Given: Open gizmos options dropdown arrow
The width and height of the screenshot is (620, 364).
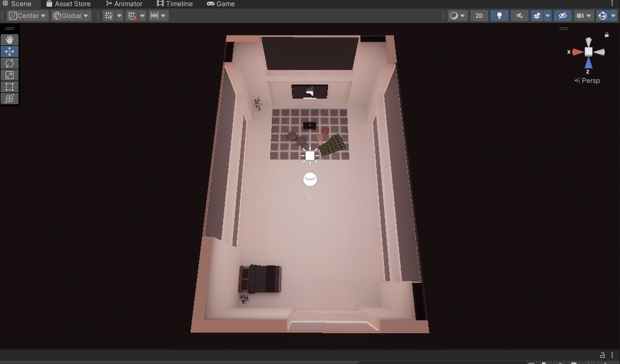Looking at the screenshot, I should click(613, 16).
